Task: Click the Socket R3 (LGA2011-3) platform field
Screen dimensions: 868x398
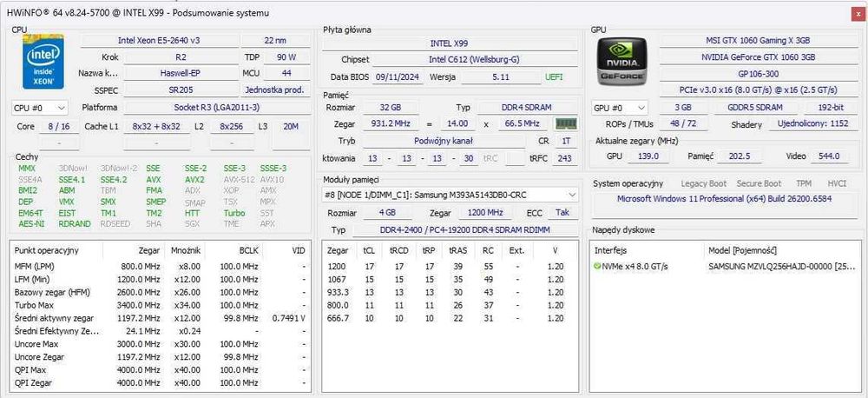Action: pyautogui.click(x=216, y=108)
